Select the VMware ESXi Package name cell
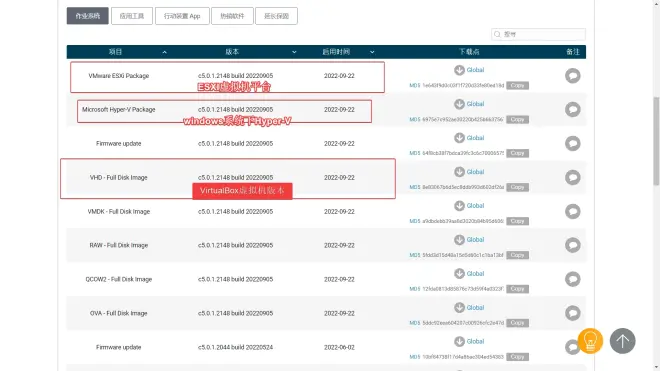This screenshot has height=371, width=660. click(x=119, y=76)
